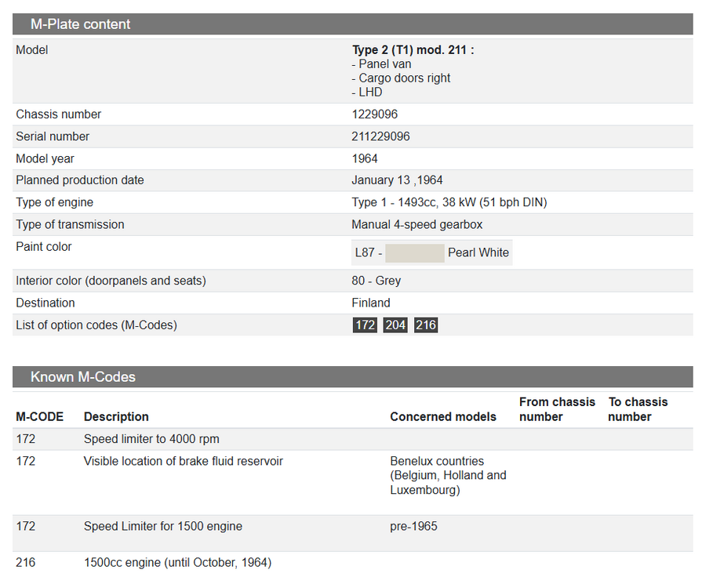The image size is (702, 588).
Task: Click the 216 option code badge
Action: [426, 325]
